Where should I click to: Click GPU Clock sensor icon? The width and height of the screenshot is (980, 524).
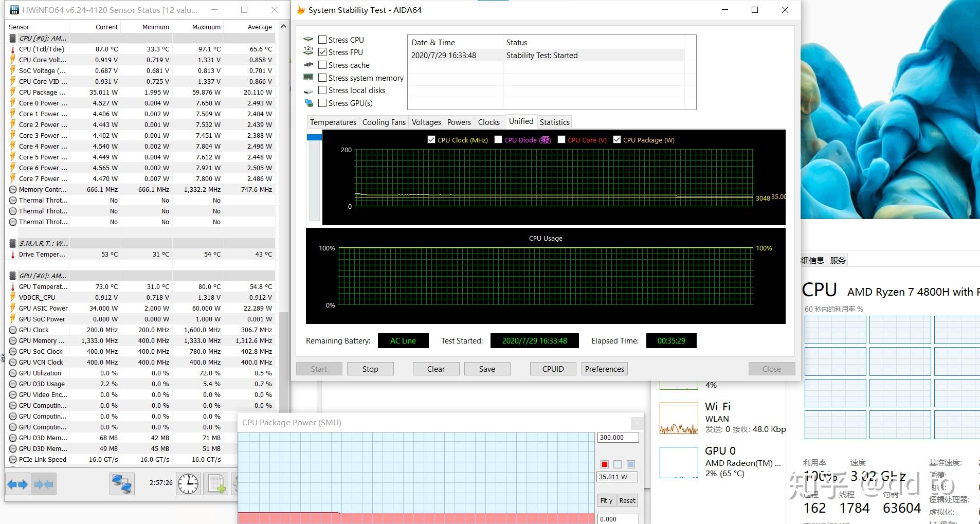[x=13, y=330]
